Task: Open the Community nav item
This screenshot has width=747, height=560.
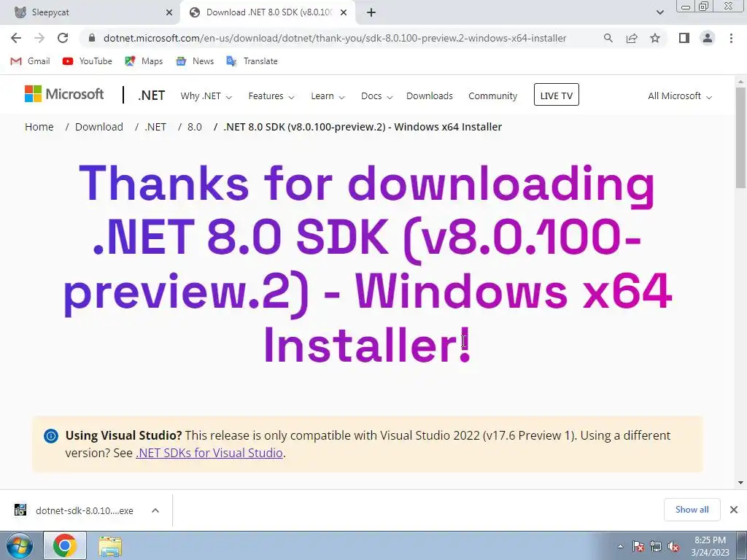Action: (492, 96)
